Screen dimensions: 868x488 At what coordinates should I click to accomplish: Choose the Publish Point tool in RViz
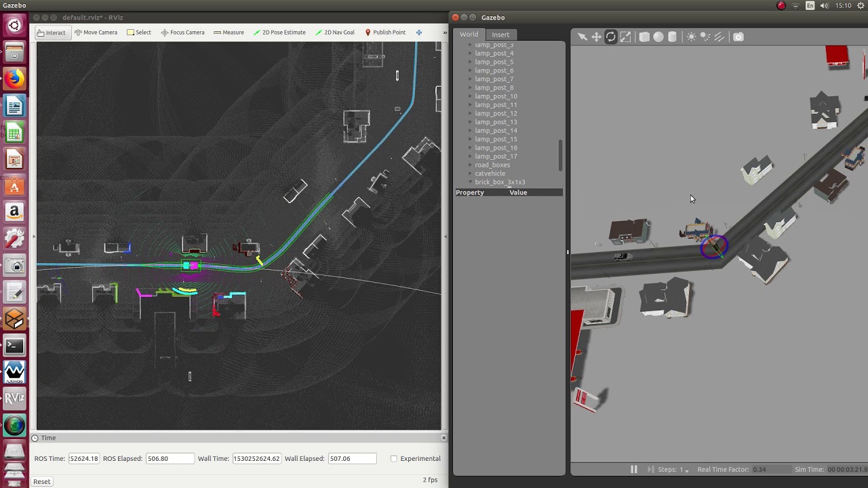[x=385, y=33]
